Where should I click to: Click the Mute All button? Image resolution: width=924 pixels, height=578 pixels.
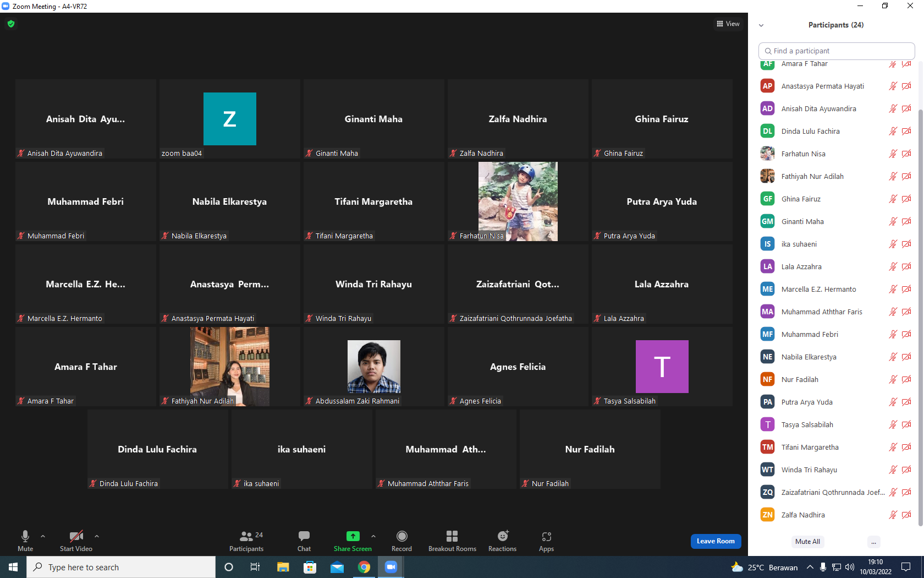[x=807, y=542]
